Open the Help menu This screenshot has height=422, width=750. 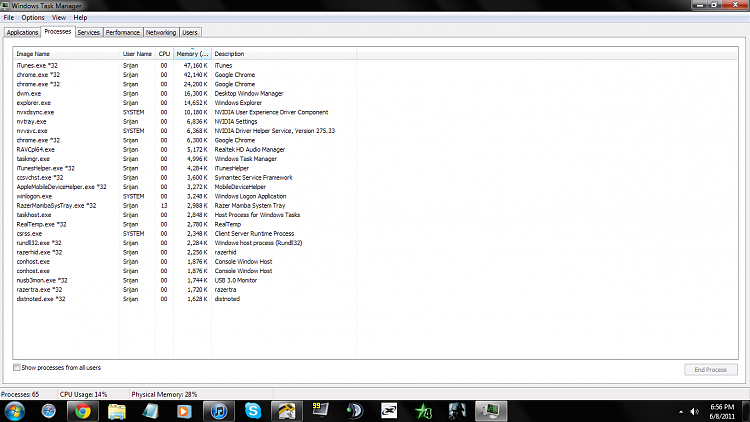coord(80,18)
